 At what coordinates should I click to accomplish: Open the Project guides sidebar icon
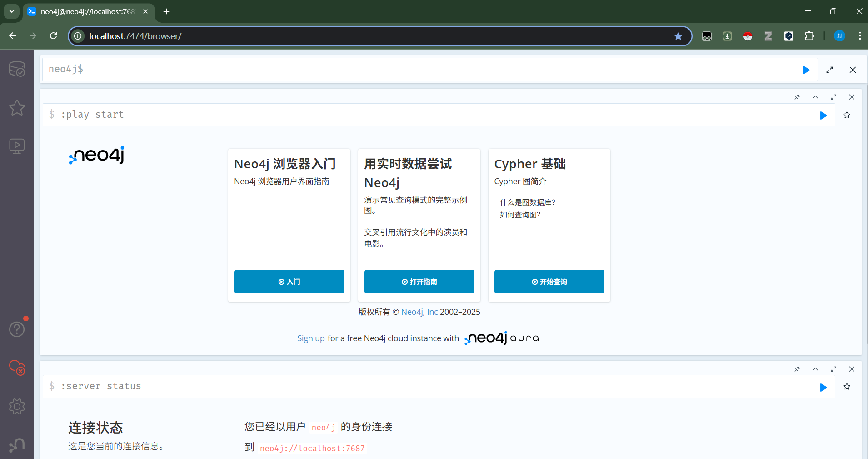[17, 146]
